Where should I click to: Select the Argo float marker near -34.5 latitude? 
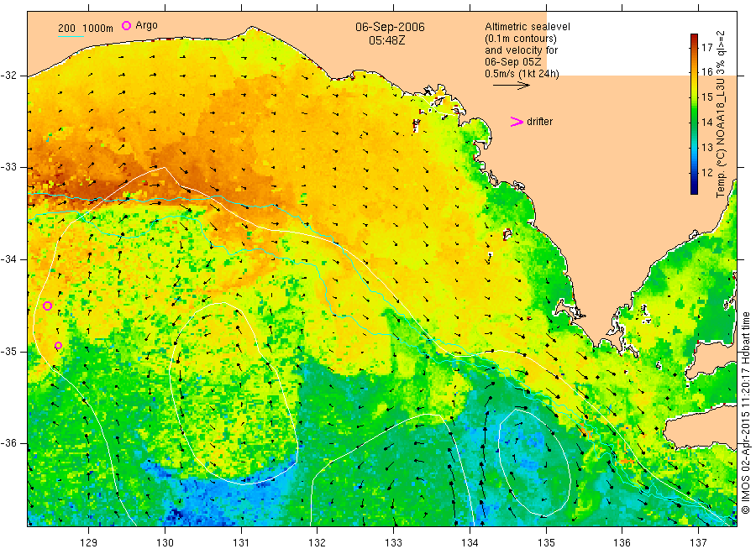coord(47,306)
